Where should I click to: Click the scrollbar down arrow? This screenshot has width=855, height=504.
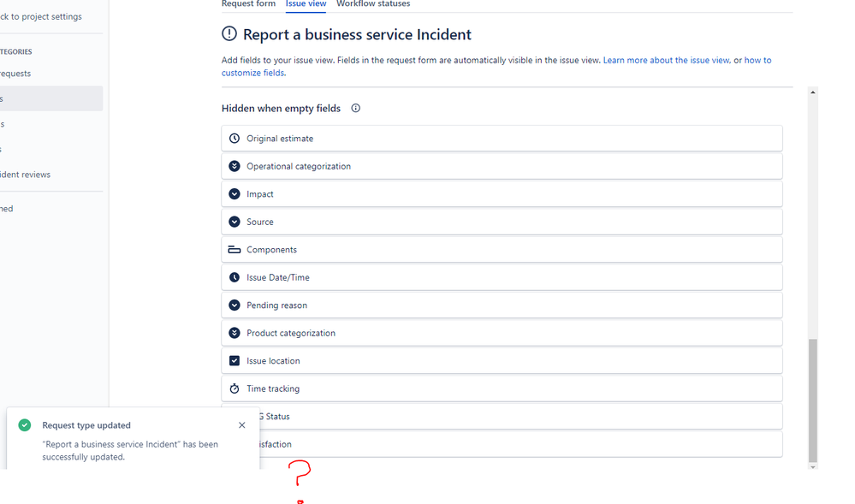[x=812, y=467]
